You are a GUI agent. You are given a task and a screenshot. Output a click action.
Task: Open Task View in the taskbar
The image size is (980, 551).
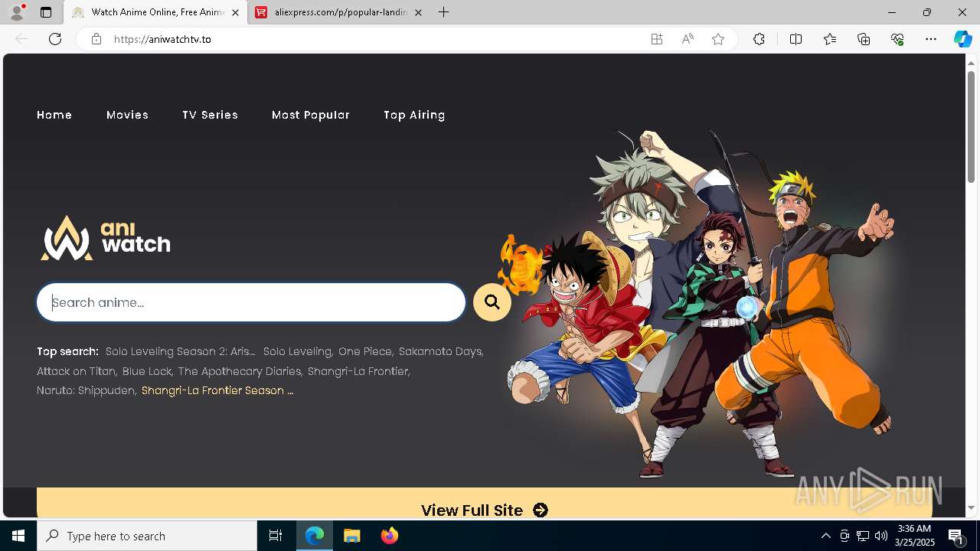(276, 536)
